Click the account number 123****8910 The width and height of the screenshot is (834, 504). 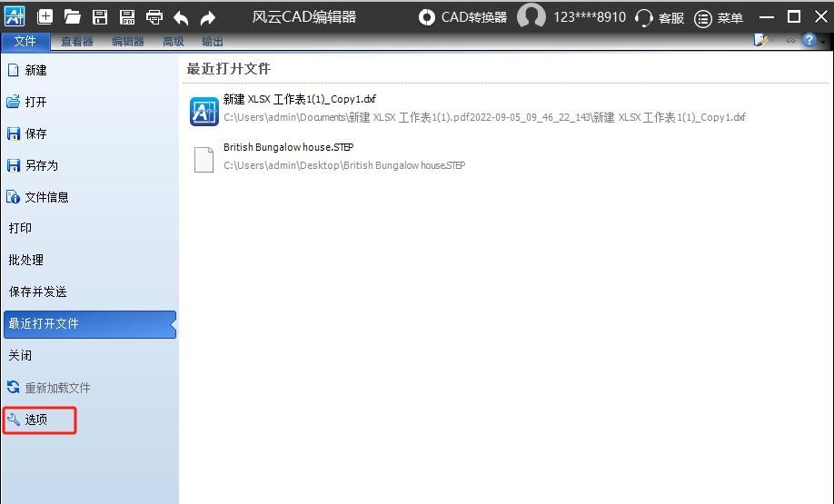pyautogui.click(x=590, y=17)
